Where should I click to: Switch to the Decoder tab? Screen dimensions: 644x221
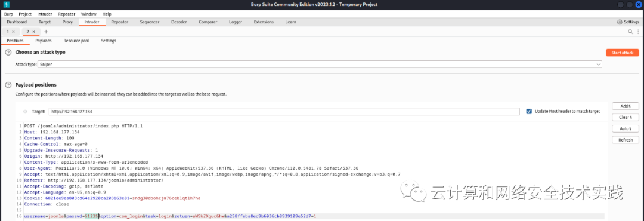(x=179, y=22)
